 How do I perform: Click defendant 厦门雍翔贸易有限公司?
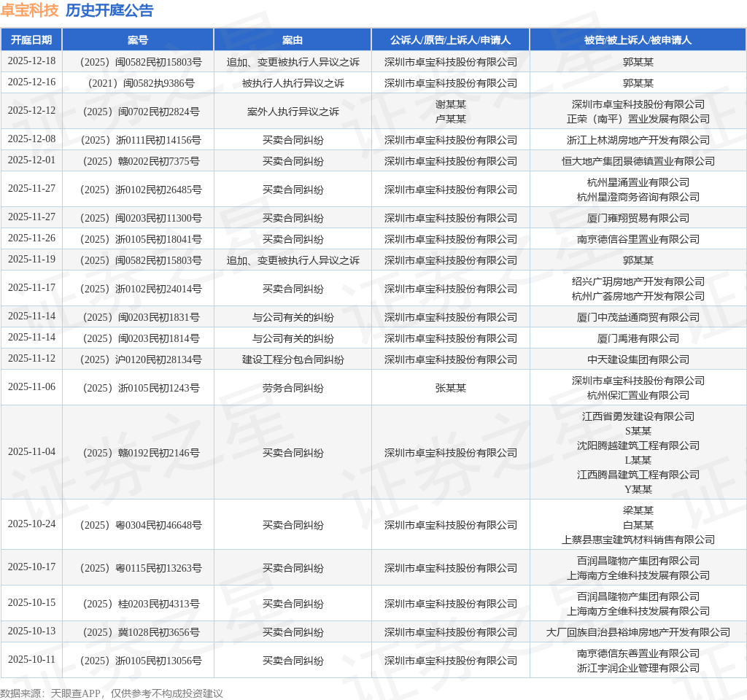click(638, 218)
